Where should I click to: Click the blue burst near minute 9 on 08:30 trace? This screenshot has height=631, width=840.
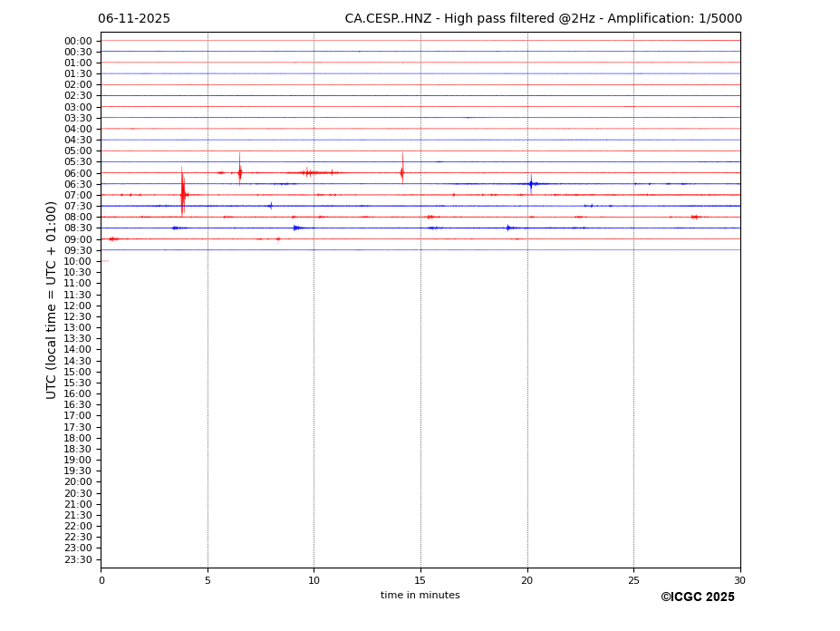pos(296,228)
